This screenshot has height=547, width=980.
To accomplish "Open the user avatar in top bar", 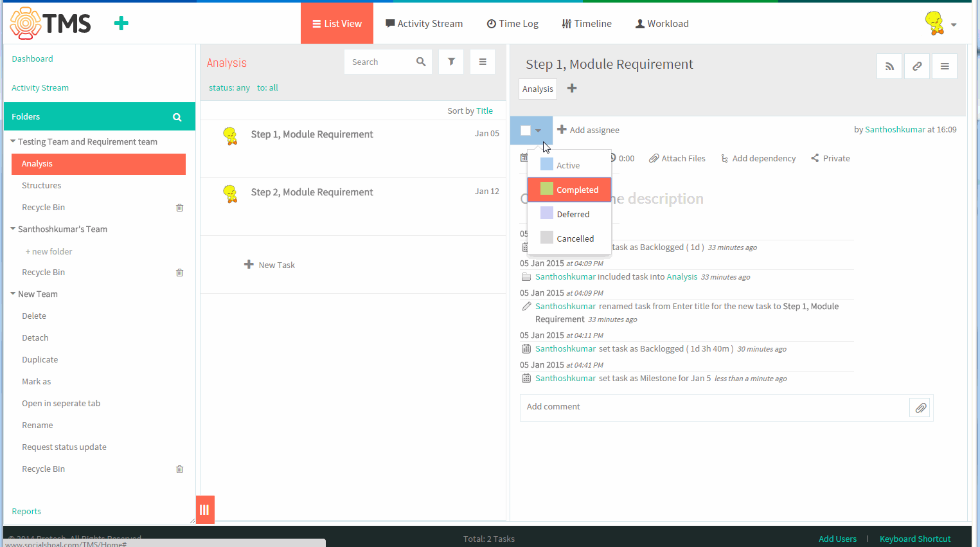I will tap(934, 23).
